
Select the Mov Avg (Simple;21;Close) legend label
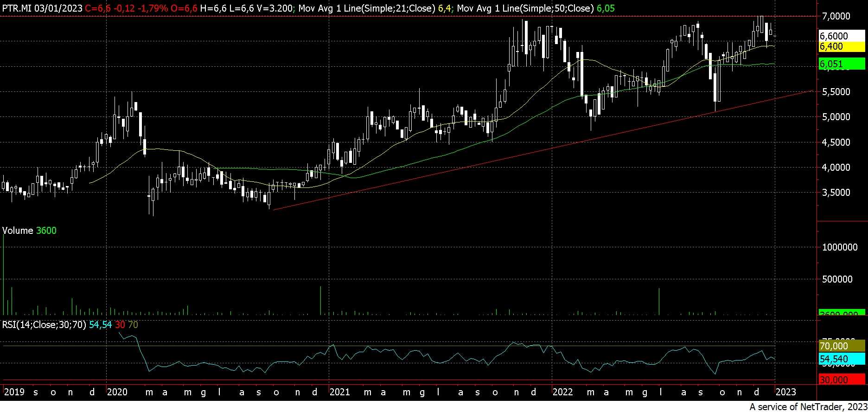(367, 8)
